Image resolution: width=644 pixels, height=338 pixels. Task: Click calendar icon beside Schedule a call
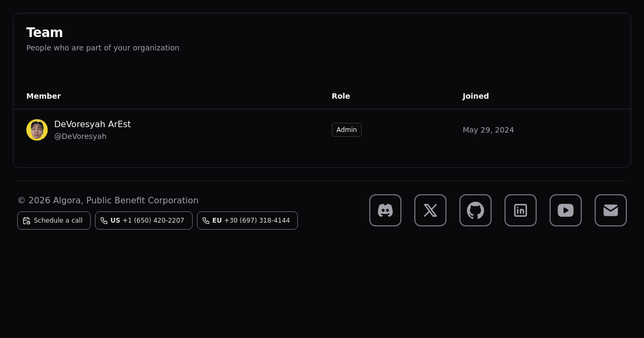point(27,221)
